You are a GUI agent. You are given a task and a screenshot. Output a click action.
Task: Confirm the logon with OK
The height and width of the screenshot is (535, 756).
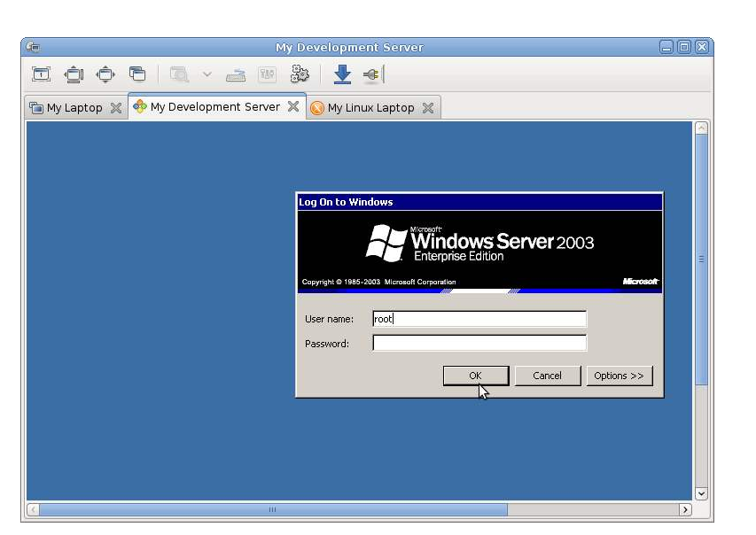tap(475, 376)
